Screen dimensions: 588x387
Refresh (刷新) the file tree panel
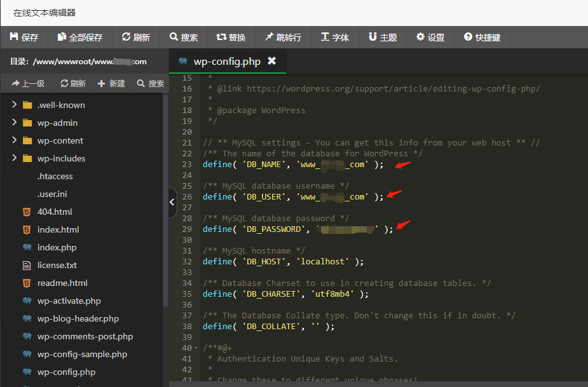click(73, 83)
